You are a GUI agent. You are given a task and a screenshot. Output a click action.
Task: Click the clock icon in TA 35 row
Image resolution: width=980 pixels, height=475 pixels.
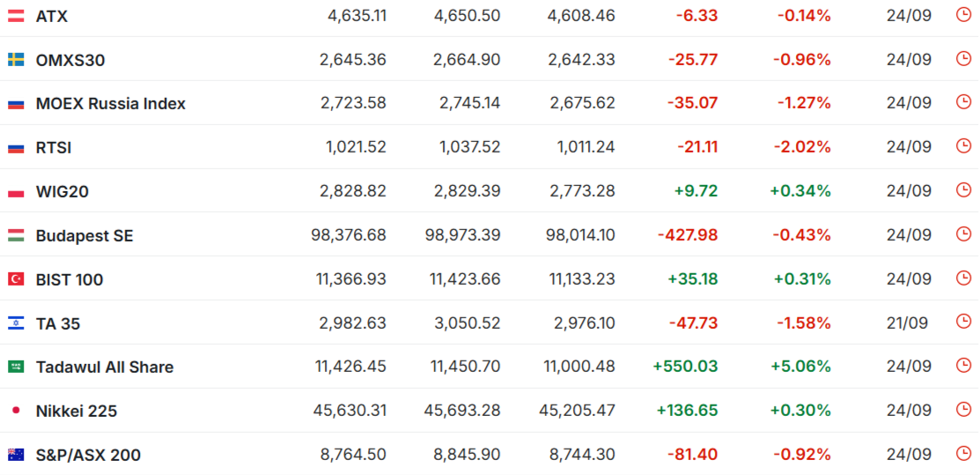pos(964,322)
